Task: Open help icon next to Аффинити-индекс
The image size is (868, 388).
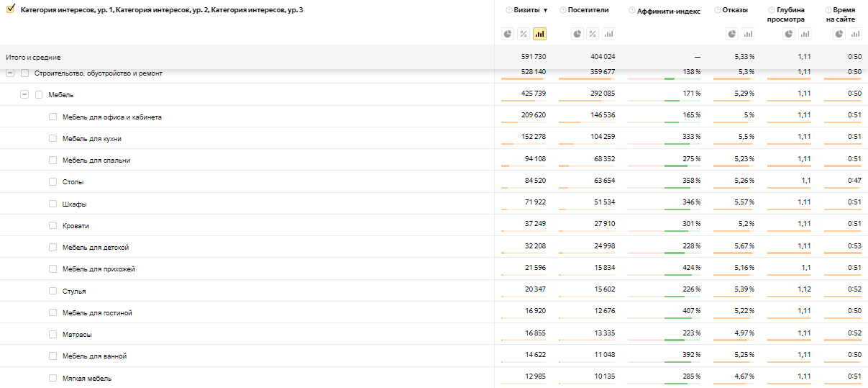Action: point(631,11)
